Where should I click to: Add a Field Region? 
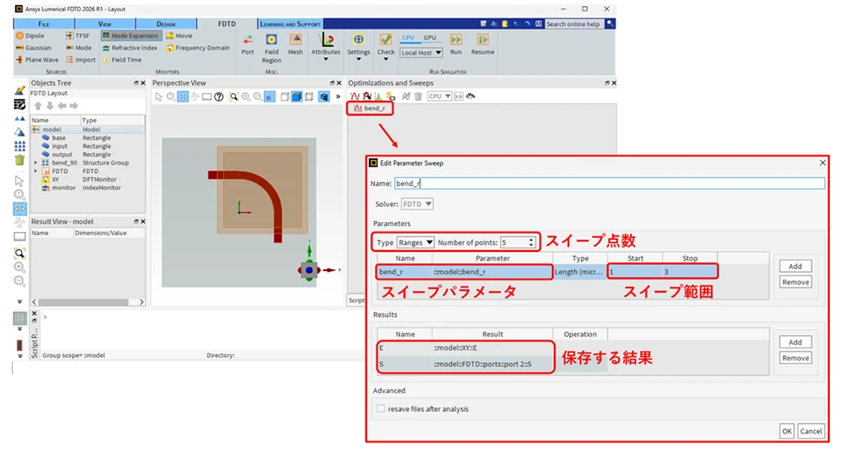point(271,49)
